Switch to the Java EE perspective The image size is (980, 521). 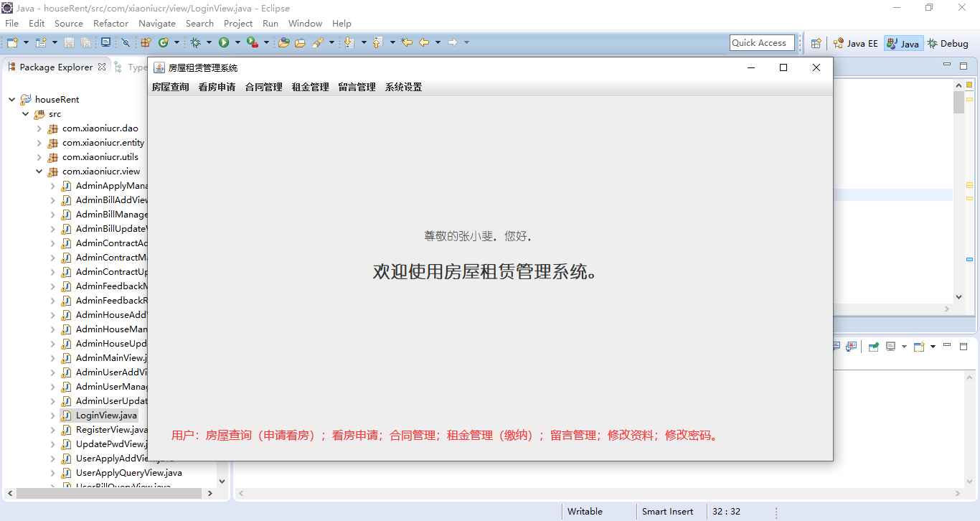point(855,43)
